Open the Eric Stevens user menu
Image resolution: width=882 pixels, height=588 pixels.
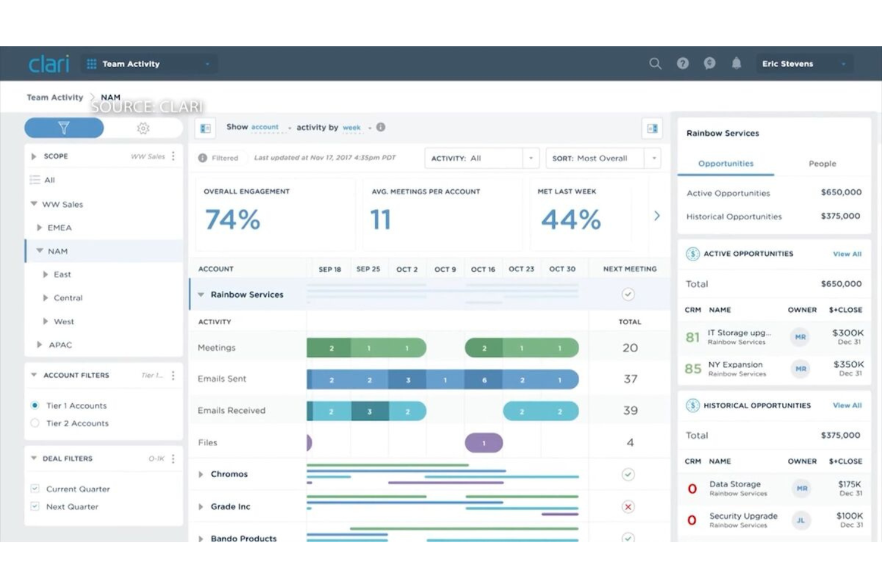(805, 64)
